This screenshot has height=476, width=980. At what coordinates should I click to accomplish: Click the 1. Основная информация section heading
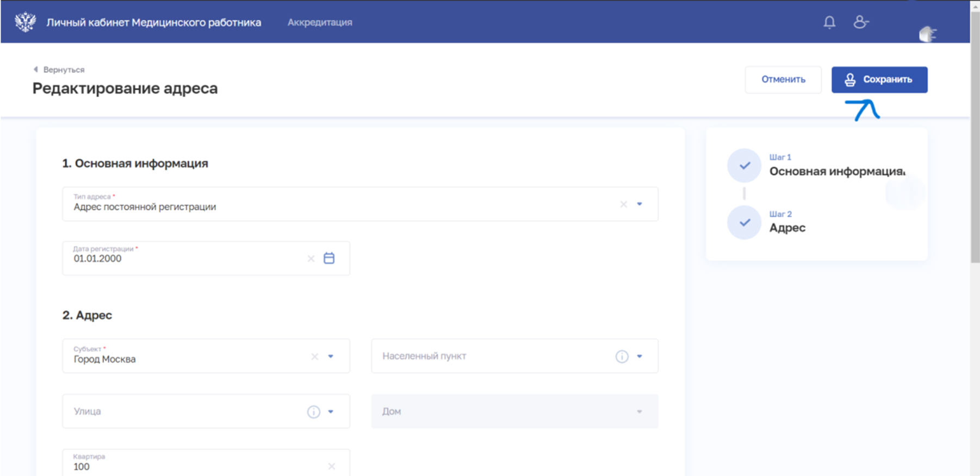click(x=135, y=163)
